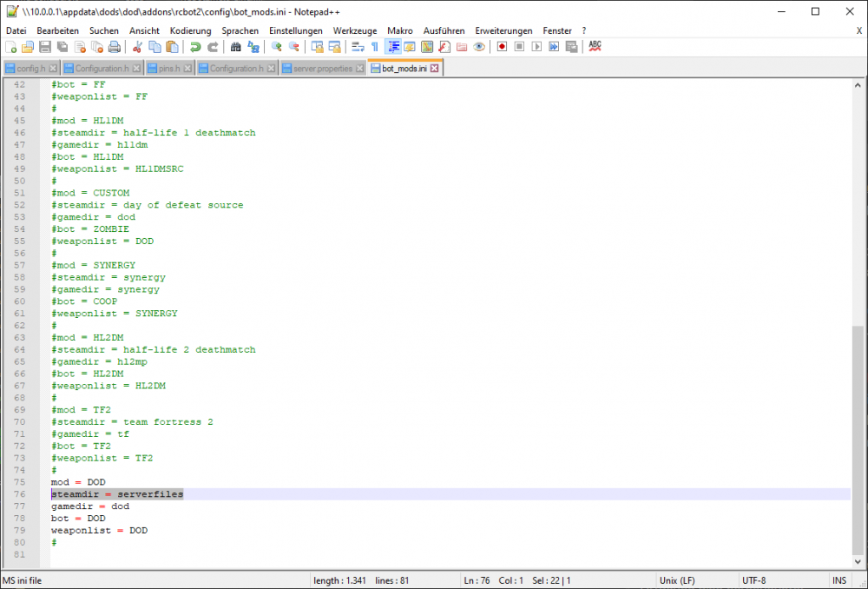The height and width of the screenshot is (589, 868).
Task: Open the Ansicht menu
Action: [x=144, y=30]
